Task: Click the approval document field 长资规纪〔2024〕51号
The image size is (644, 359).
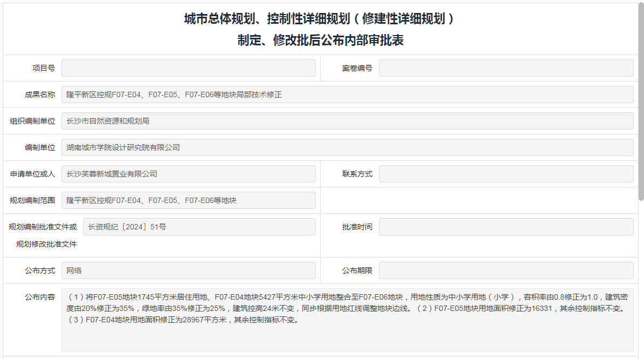Action: tap(199, 227)
